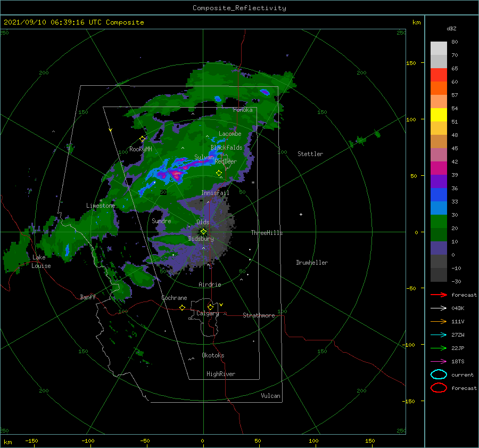Viewport: 479px width, 448px height.
Task: Click the Strathmore town label
Action: point(259,315)
